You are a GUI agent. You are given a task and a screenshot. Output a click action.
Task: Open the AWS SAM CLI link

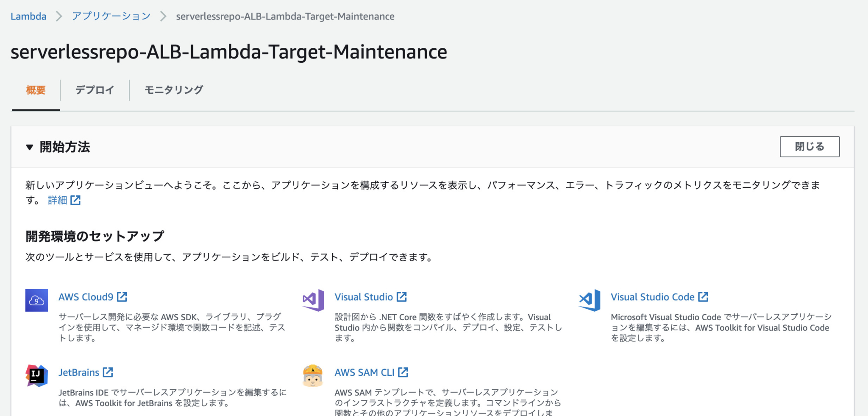point(365,372)
